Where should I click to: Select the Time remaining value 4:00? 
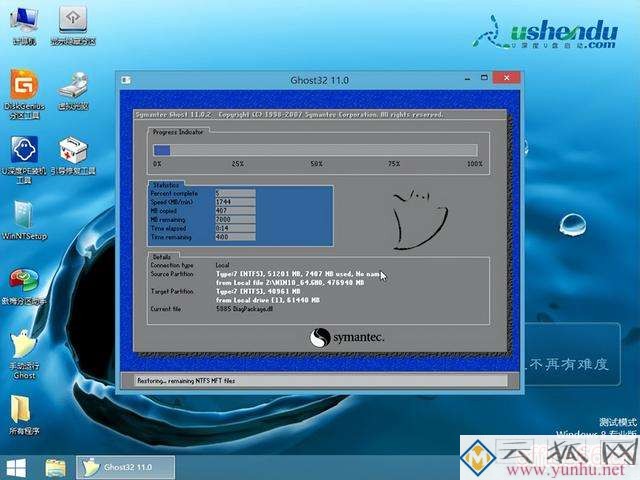tap(236, 237)
